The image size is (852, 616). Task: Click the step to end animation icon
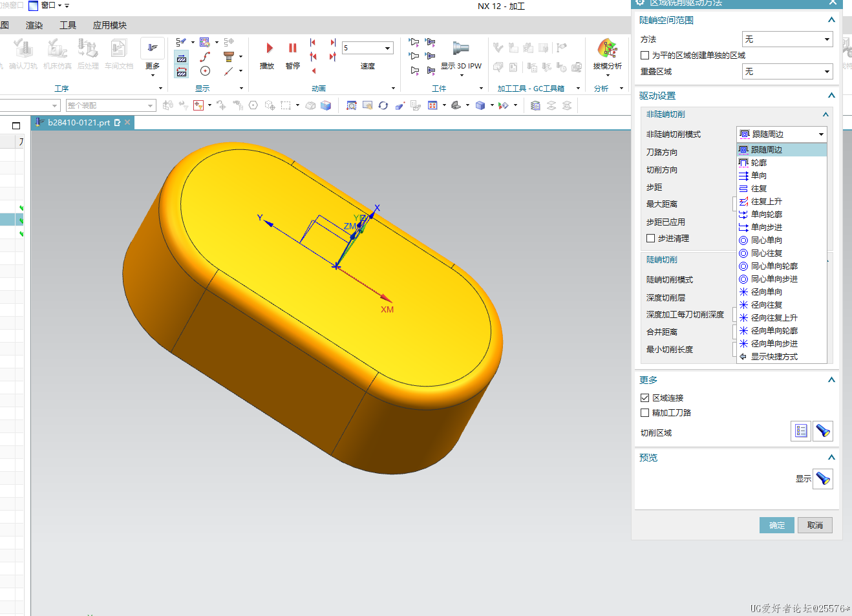[x=333, y=43]
